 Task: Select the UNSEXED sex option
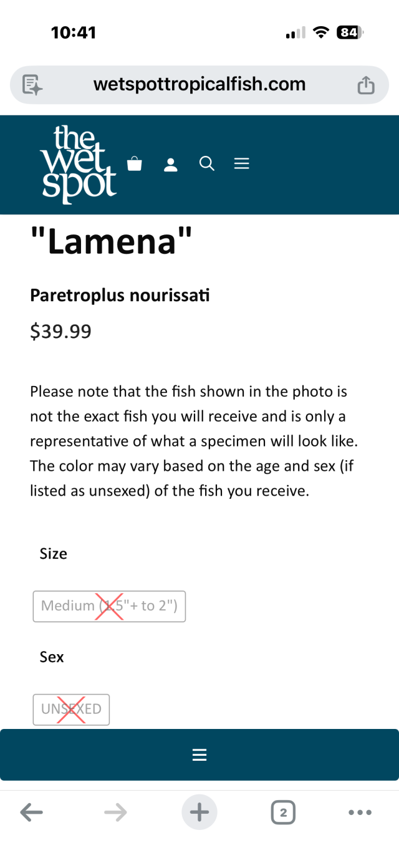click(x=71, y=710)
